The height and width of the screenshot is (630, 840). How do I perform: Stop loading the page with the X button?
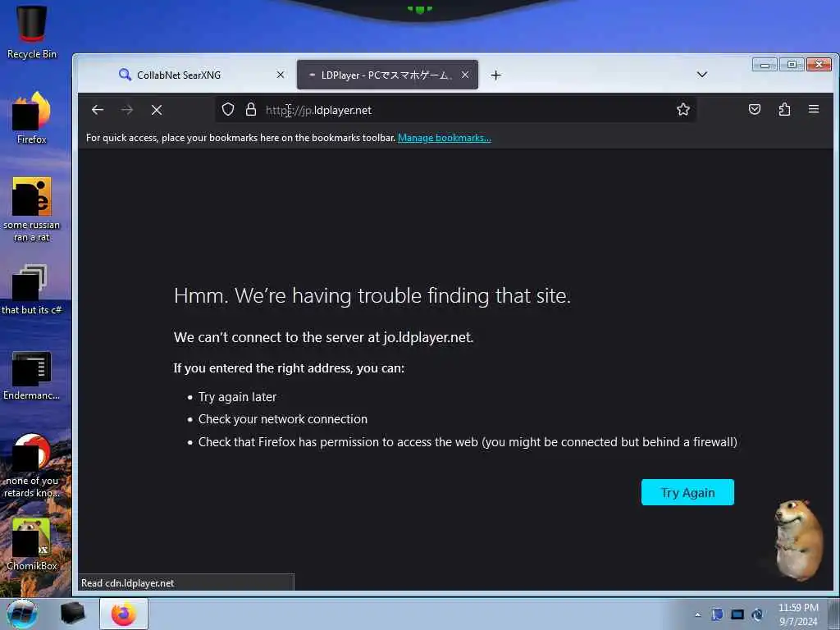[157, 110]
